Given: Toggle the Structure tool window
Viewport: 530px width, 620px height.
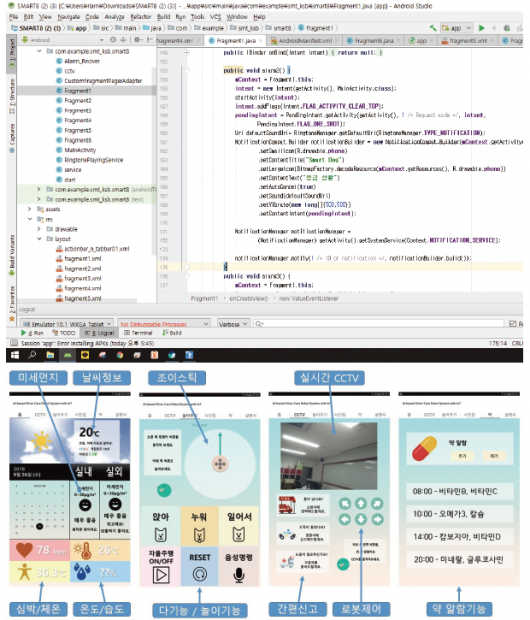Looking at the screenshot, I should pyautogui.click(x=12, y=96).
